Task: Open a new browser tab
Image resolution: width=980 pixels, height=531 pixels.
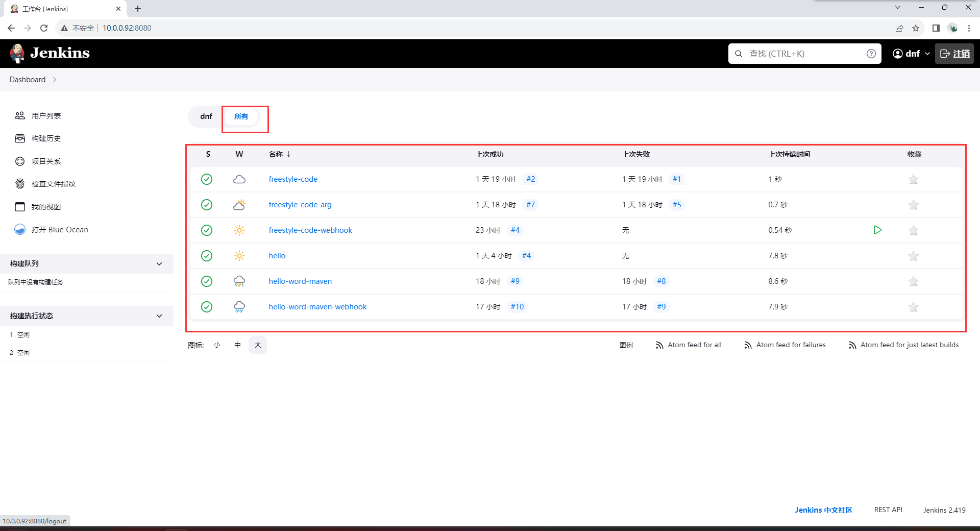Action: point(138,9)
